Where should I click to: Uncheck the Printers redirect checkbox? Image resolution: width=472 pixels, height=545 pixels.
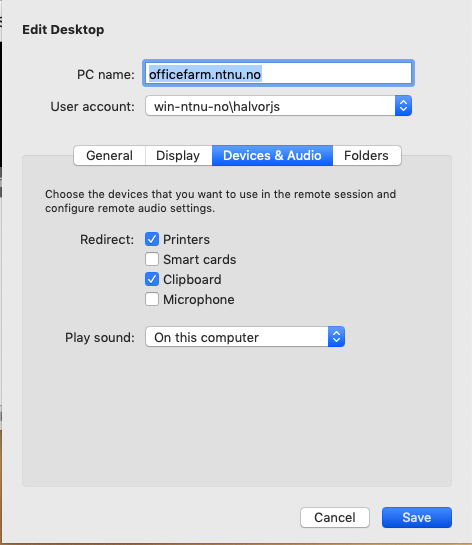tap(152, 239)
